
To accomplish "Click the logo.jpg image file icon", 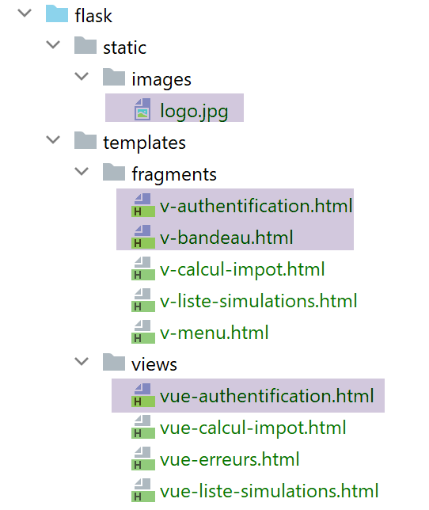I will pyautogui.click(x=142, y=109).
